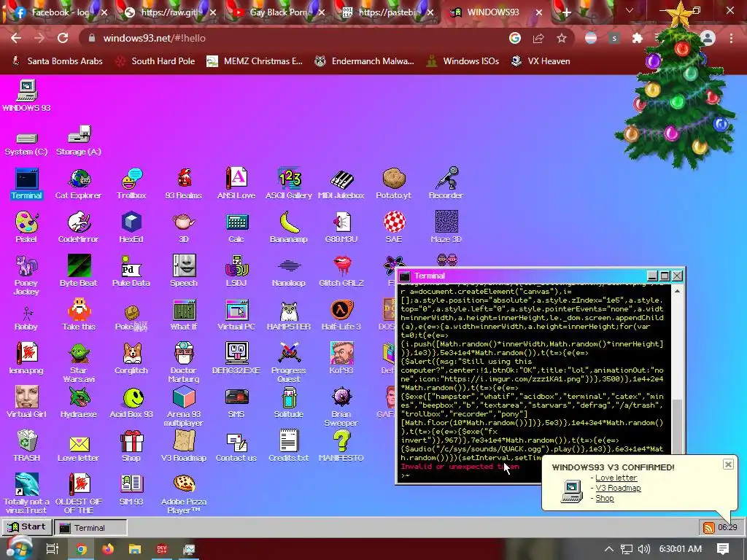747x560 pixels.
Task: Open the Adobe Pizza Player icon
Action: [184, 494]
